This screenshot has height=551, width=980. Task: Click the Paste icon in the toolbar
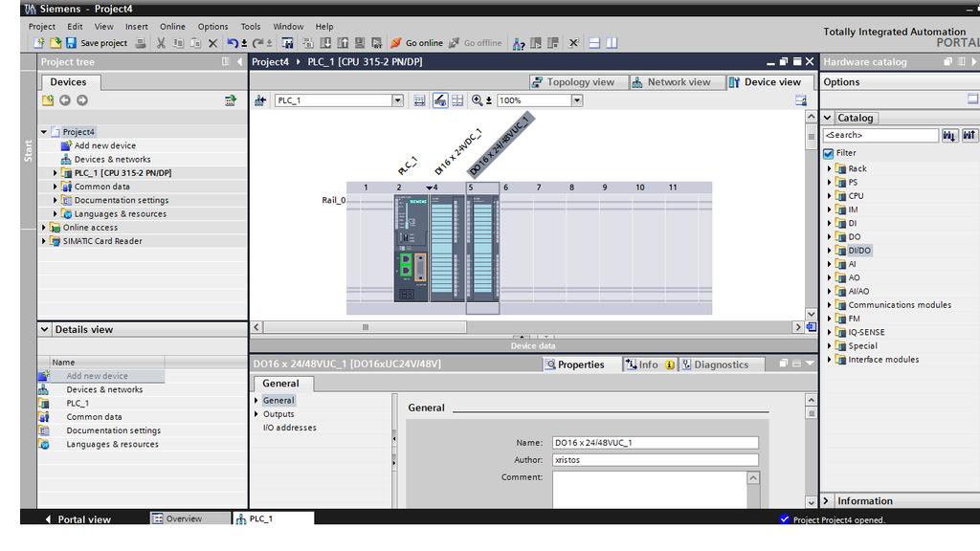pyautogui.click(x=195, y=42)
